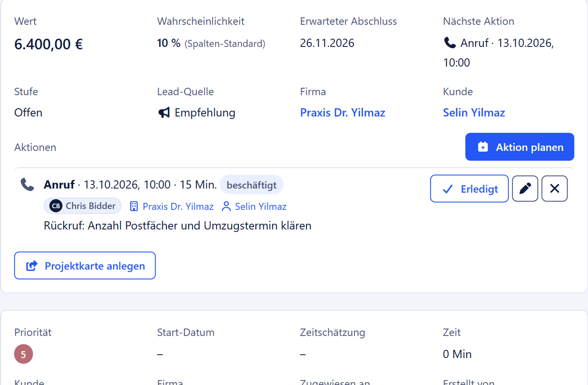Click the calendar-plus icon in Aktion planen

click(483, 147)
